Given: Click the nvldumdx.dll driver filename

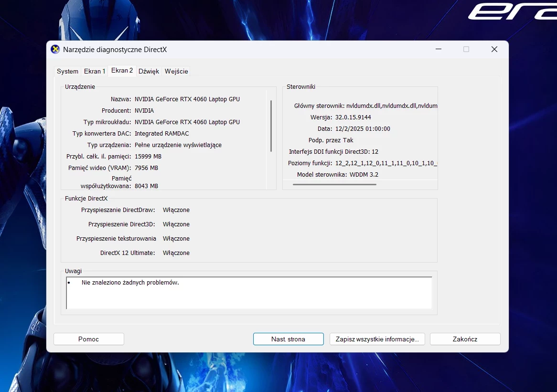Looking at the screenshot, I should coord(364,106).
